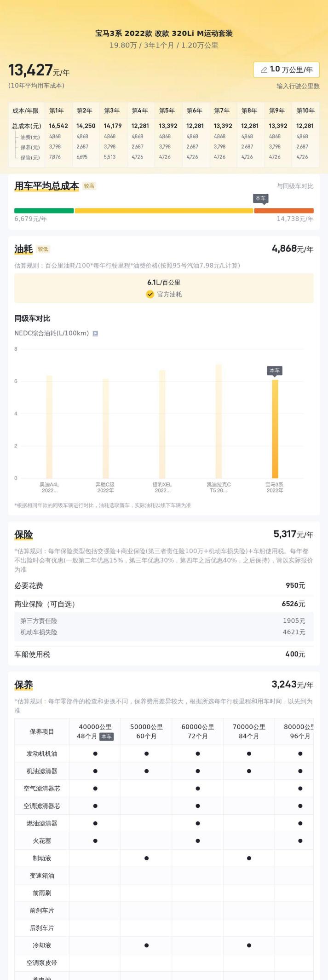Click the yellow check icon beside 官方油耗

pyautogui.click(x=150, y=294)
